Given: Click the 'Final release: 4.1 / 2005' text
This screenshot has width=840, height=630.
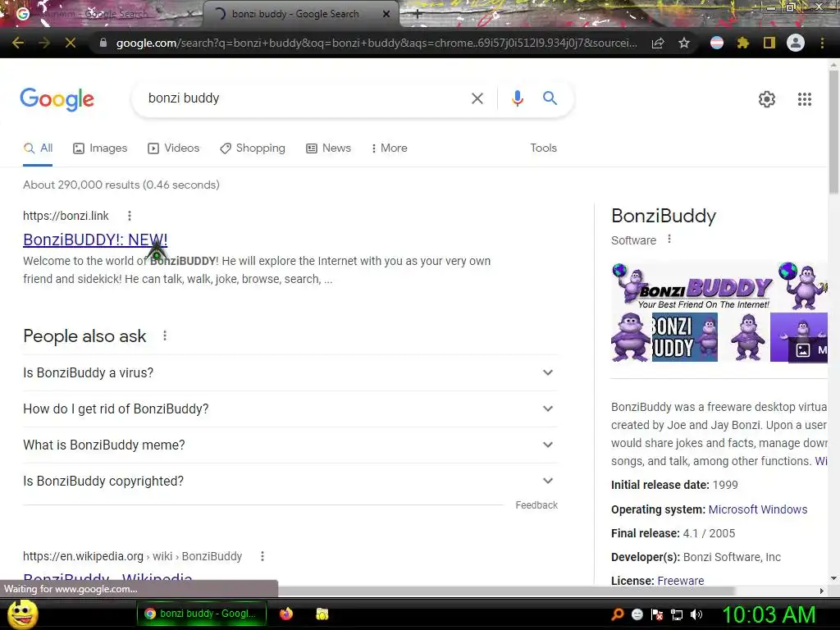Looking at the screenshot, I should tap(673, 533).
